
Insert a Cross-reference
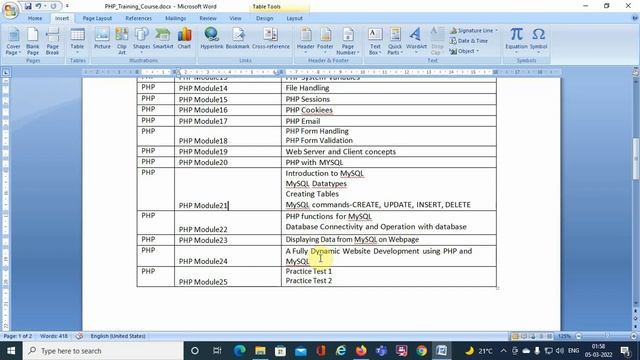(271, 39)
